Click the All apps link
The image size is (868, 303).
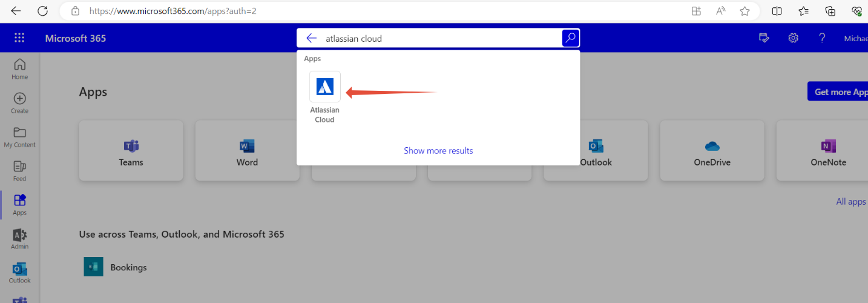point(851,201)
